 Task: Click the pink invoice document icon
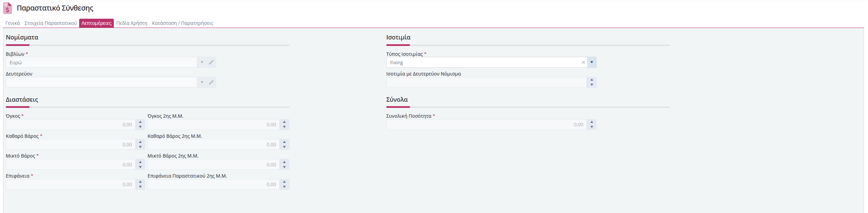click(x=7, y=8)
